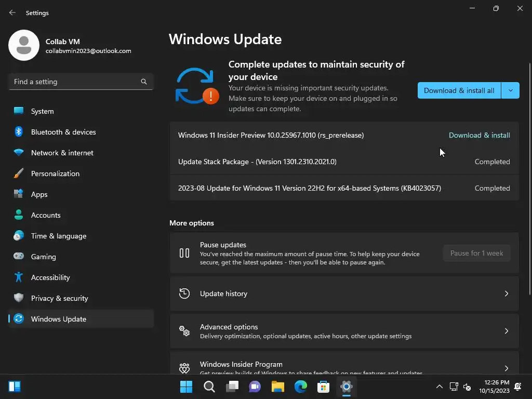Switch to Personalization settings
This screenshot has height=399, width=532.
(x=81, y=174)
